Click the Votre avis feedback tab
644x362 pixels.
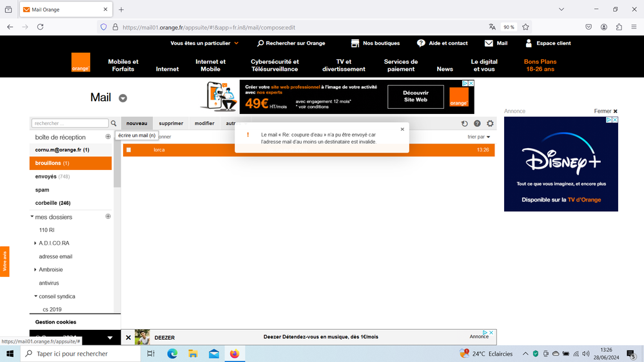point(5,262)
